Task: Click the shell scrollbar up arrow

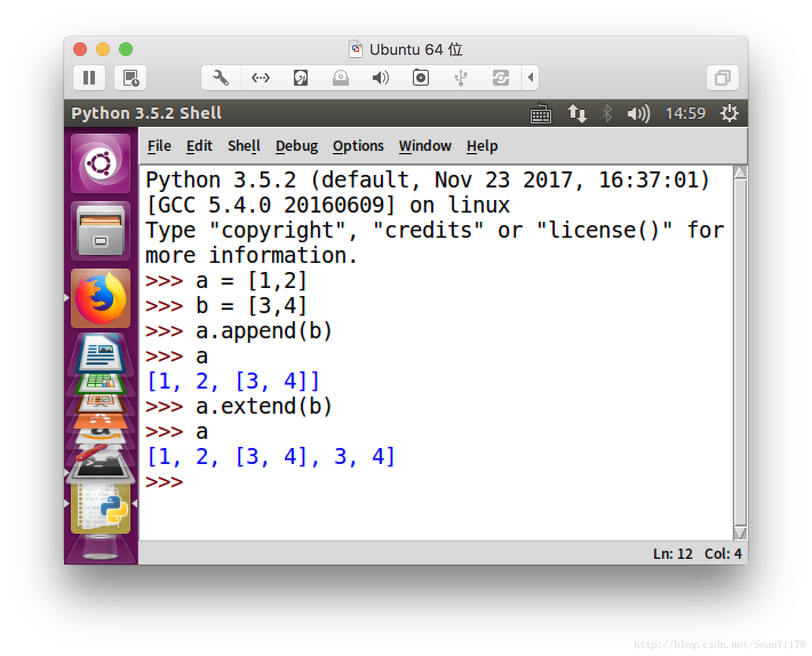Action: coord(740,173)
